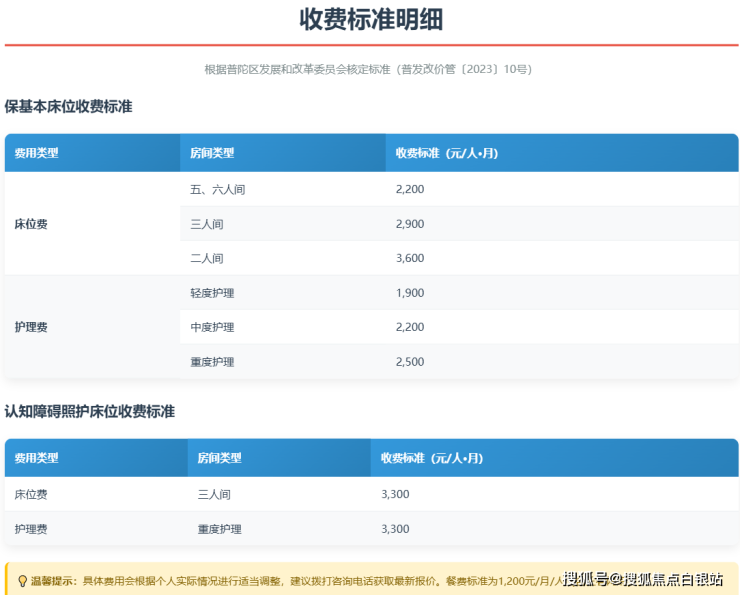Select the 保基本床位收费标准 section heading
This screenshot has width=740, height=595.
(68, 106)
